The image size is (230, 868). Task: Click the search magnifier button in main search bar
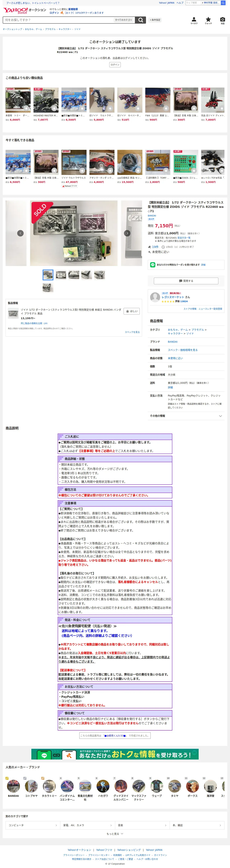141,20
